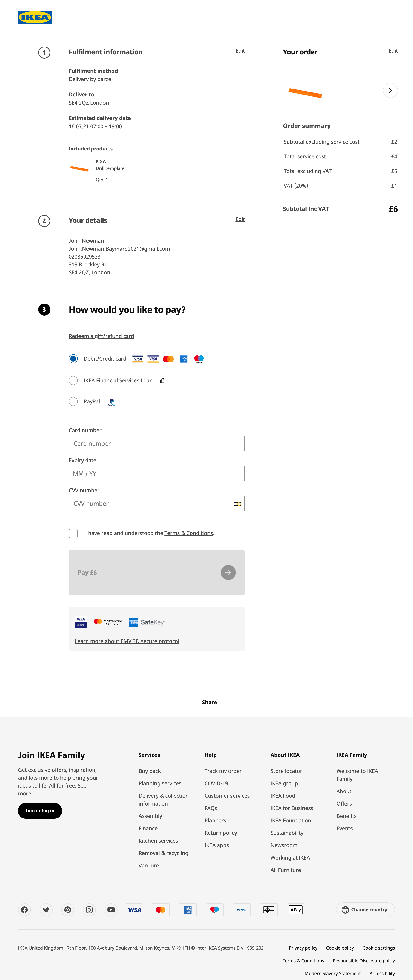This screenshot has width=413, height=980.
Task: Open the Instagram icon in the footer
Action: coord(89,910)
